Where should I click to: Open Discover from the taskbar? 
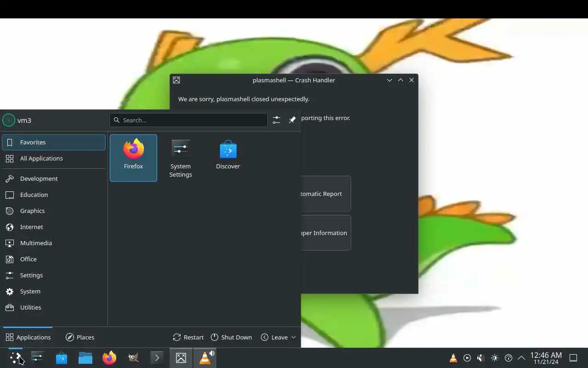tap(62, 358)
